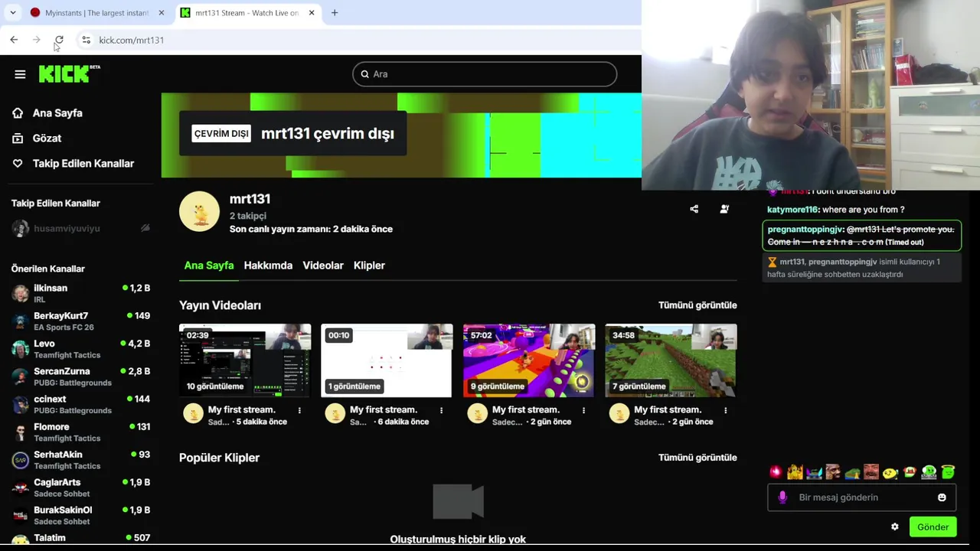The image size is (980, 551).
Task: View all Yayın Videoları via Tümünü görüntüle
Action: (x=697, y=305)
